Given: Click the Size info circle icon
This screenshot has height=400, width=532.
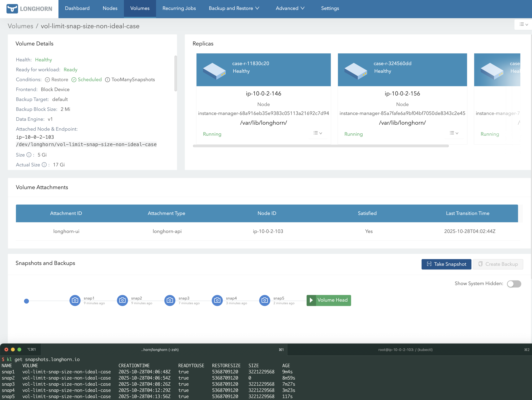Looking at the screenshot, I should pos(29,155).
